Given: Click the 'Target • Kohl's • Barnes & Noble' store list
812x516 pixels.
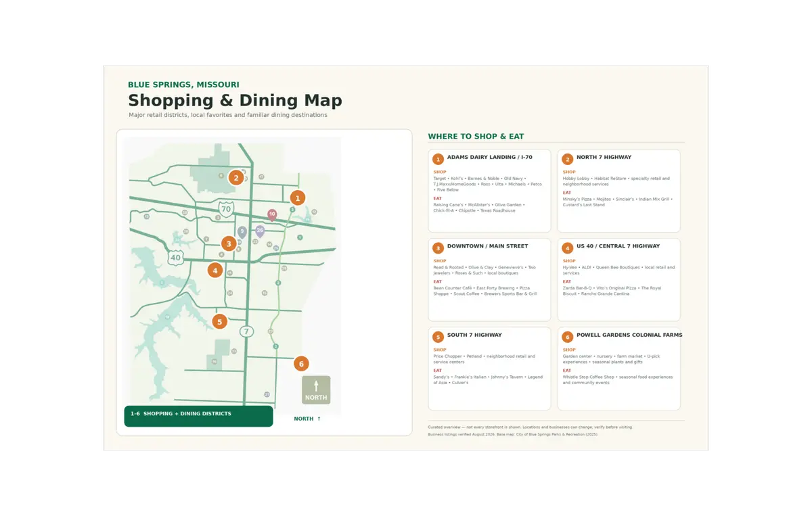Looking at the screenshot, I should [x=488, y=185].
